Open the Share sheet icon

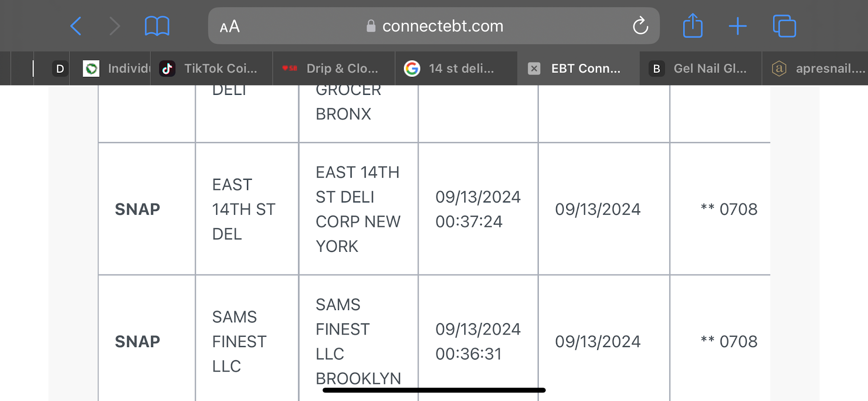point(693,26)
